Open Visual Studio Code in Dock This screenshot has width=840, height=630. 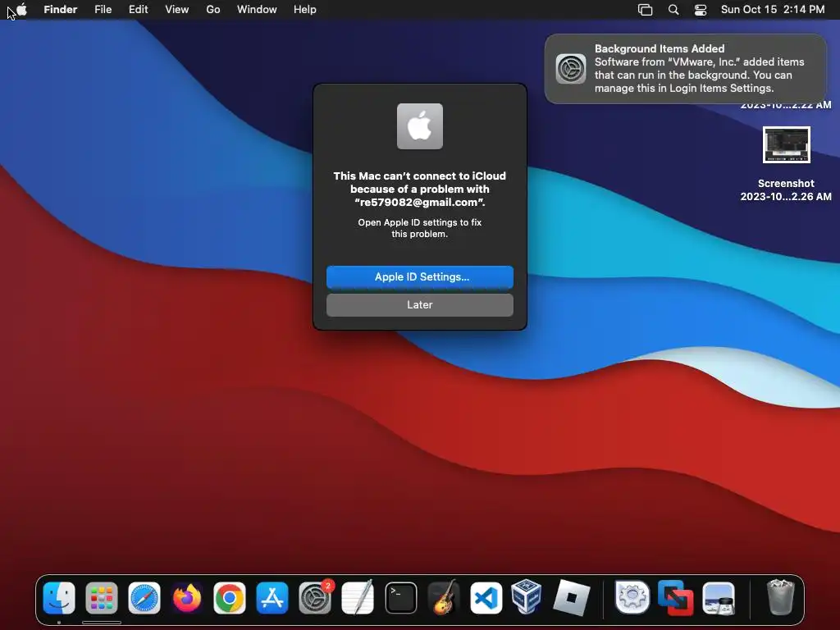tap(486, 598)
